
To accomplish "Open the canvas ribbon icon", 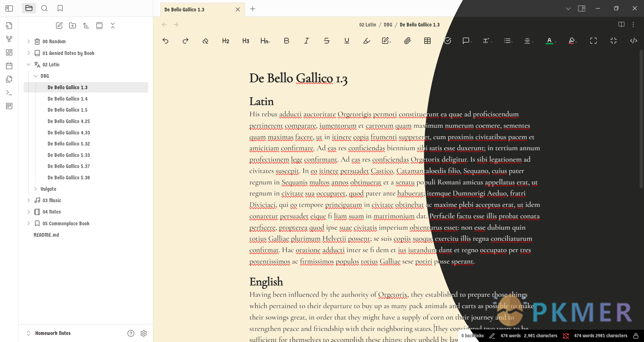I will pyautogui.click(x=9, y=52).
